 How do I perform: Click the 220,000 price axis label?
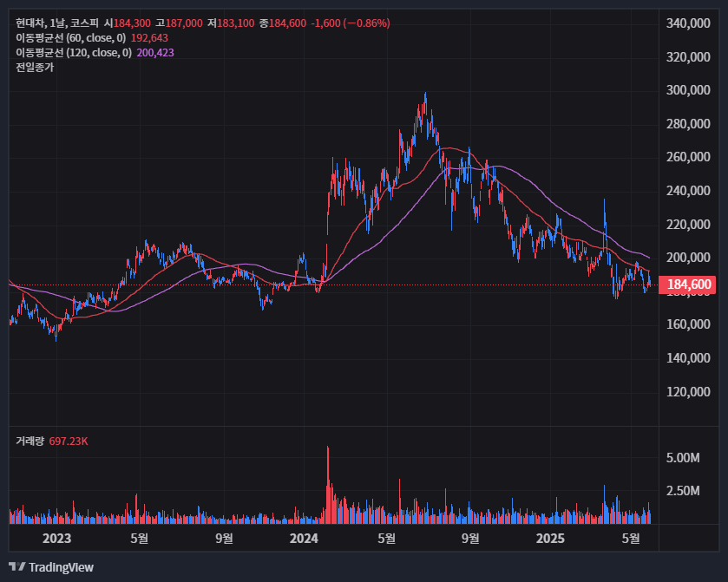point(688,225)
